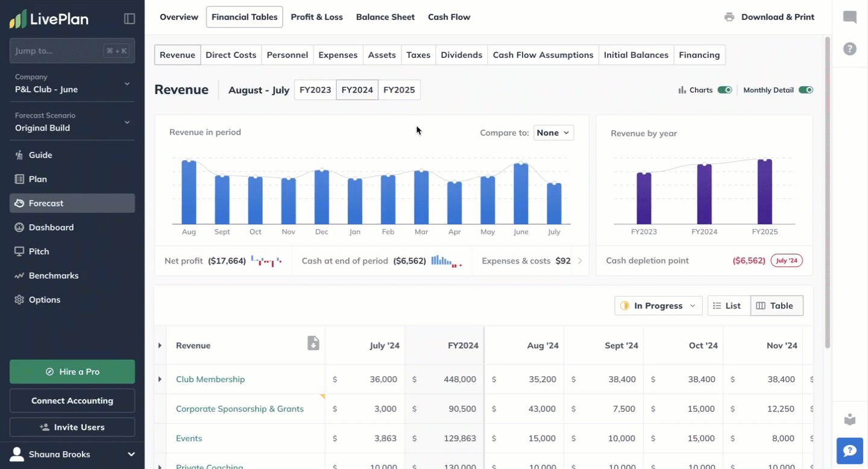
Task: Disable the Monthly Detail toggle
Action: coord(805,90)
